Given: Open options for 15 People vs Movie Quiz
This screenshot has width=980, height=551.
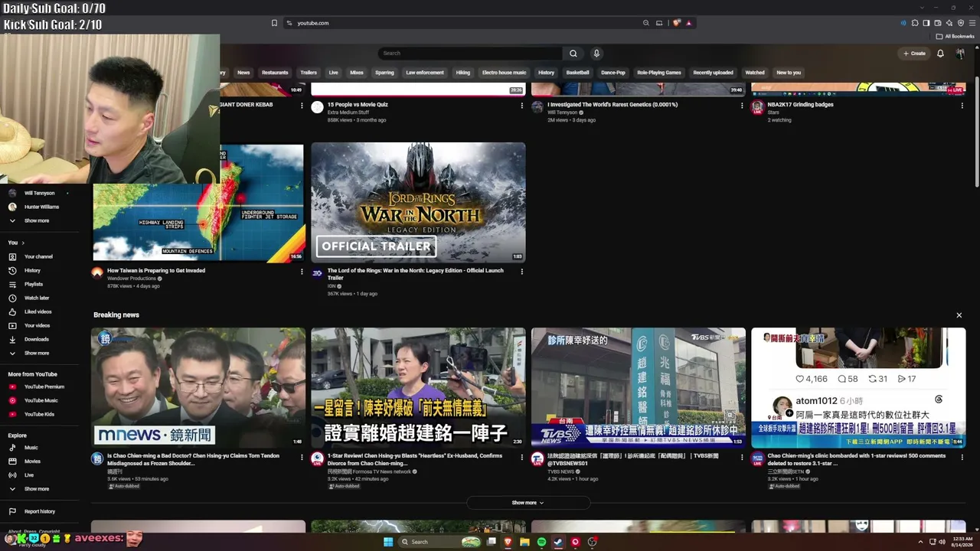Looking at the screenshot, I should 522,106.
